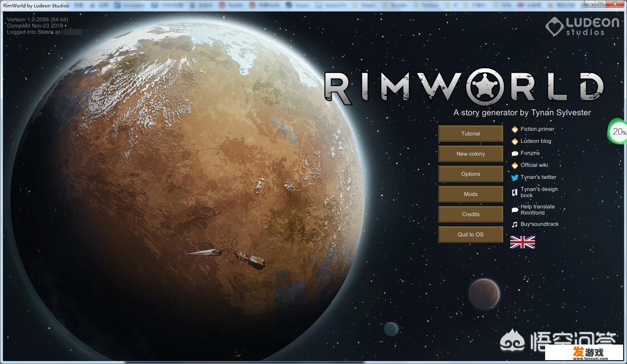The width and height of the screenshot is (627, 364).
Task: Click the UK flag language selector
Action: (x=523, y=242)
